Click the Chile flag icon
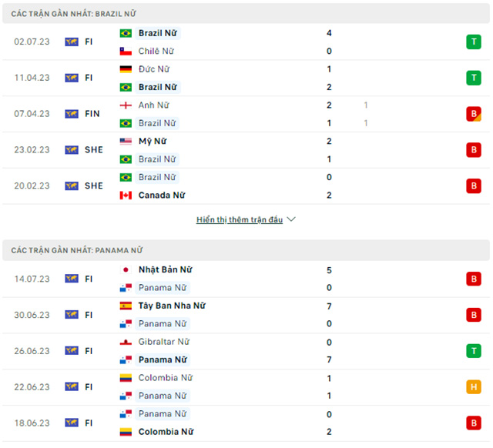 pyautogui.click(x=126, y=52)
